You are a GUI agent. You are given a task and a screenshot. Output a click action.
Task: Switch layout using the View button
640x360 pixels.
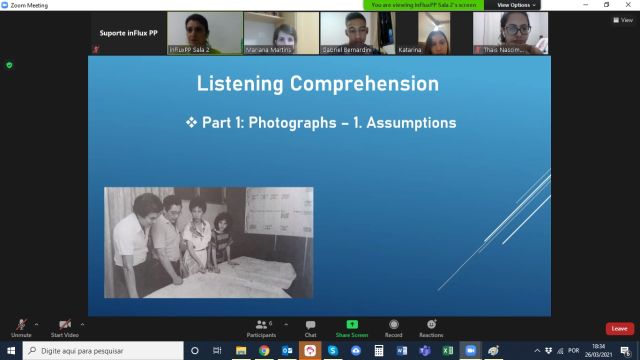pyautogui.click(x=623, y=20)
